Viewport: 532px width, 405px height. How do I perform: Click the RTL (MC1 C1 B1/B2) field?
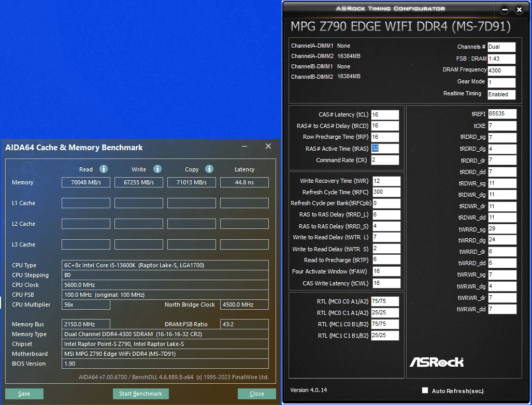[385, 336]
